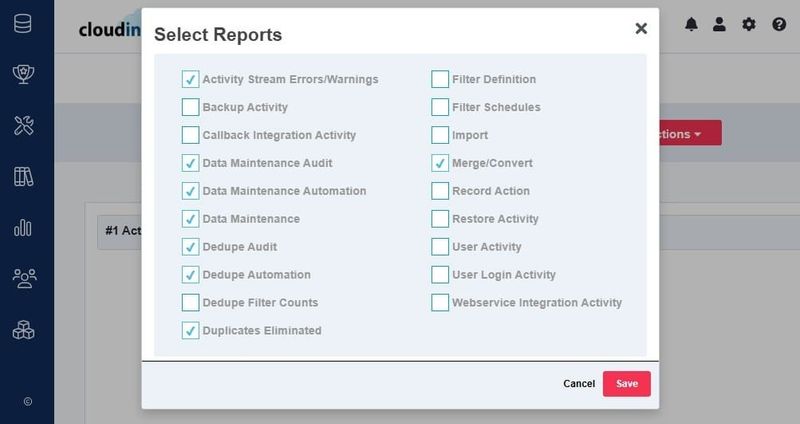This screenshot has width=800, height=424.
Task: Uncheck Dedupe Audit report
Action: click(x=190, y=247)
